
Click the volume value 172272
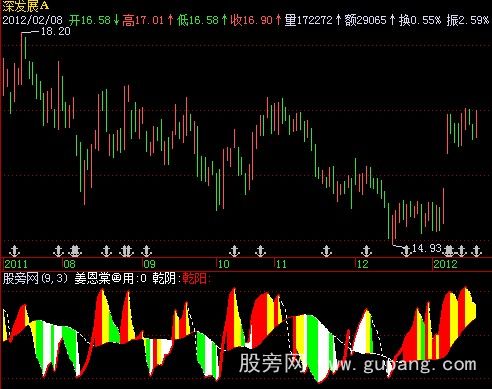[314, 20]
